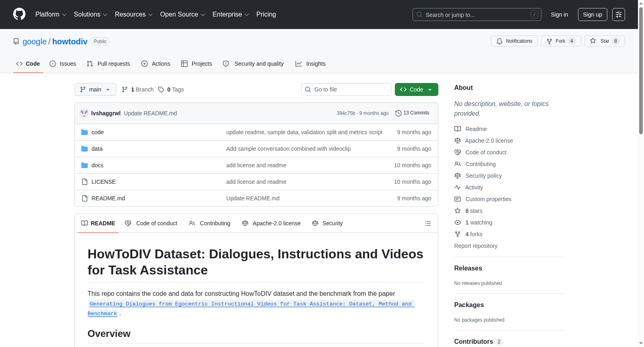Click the tag icon next to Tags

tap(161, 89)
